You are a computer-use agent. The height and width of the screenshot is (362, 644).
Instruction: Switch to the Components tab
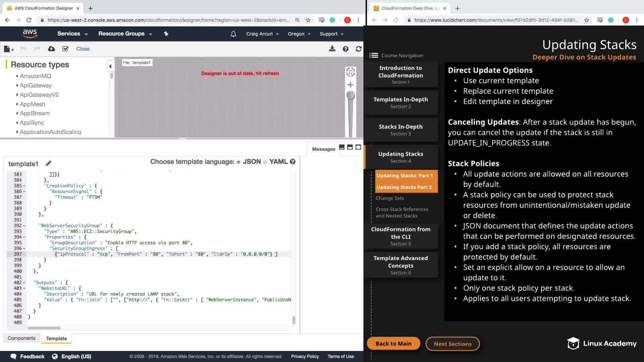[x=21, y=338]
